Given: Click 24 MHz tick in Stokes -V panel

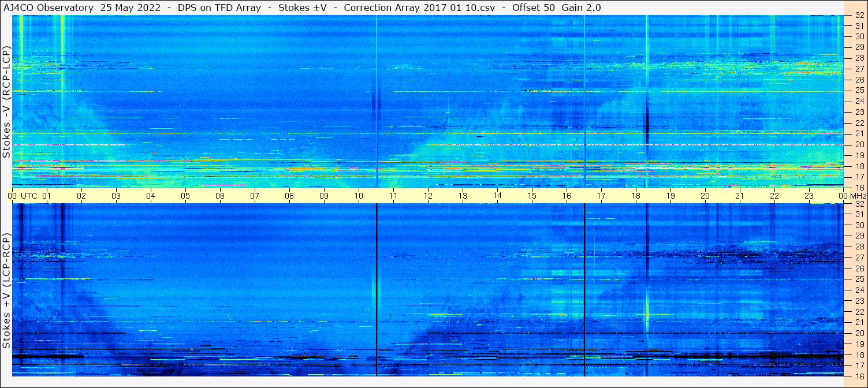Looking at the screenshot, I should [859, 101].
